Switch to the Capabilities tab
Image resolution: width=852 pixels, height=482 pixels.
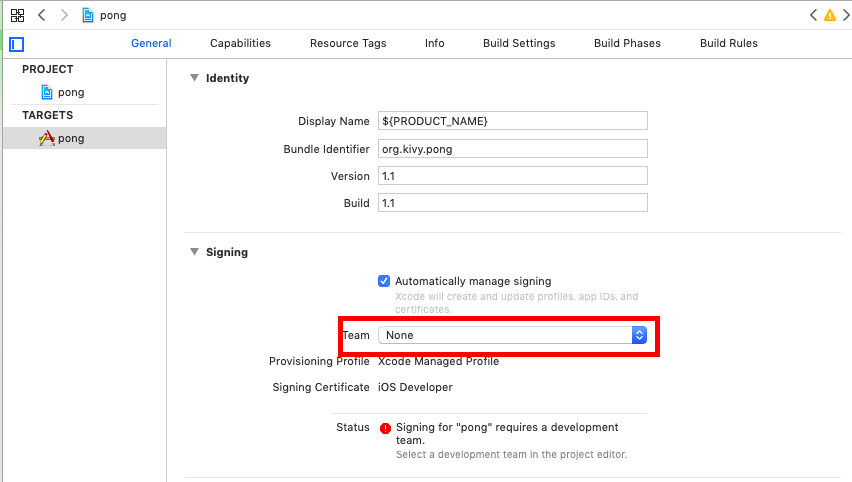(x=240, y=43)
